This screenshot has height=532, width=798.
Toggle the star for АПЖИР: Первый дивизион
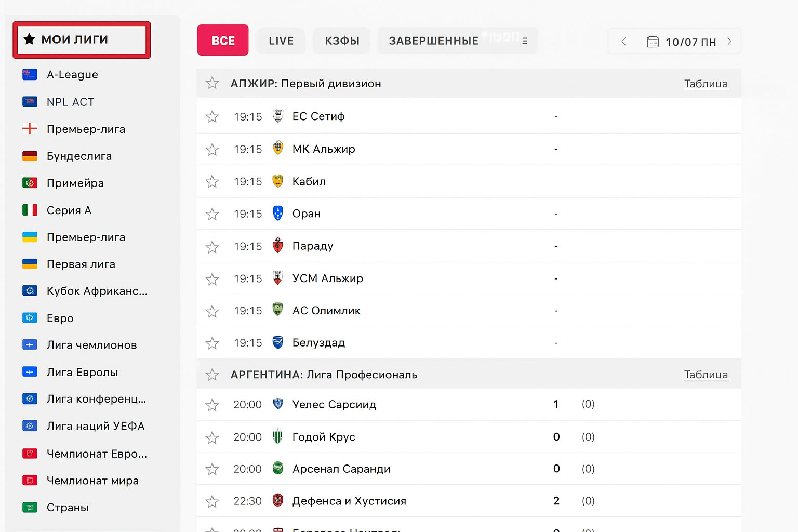[x=212, y=83]
